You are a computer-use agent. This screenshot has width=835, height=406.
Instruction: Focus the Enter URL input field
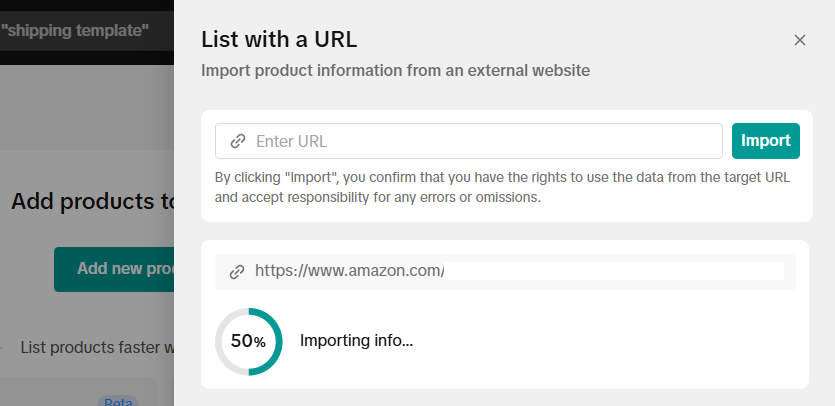click(480, 141)
